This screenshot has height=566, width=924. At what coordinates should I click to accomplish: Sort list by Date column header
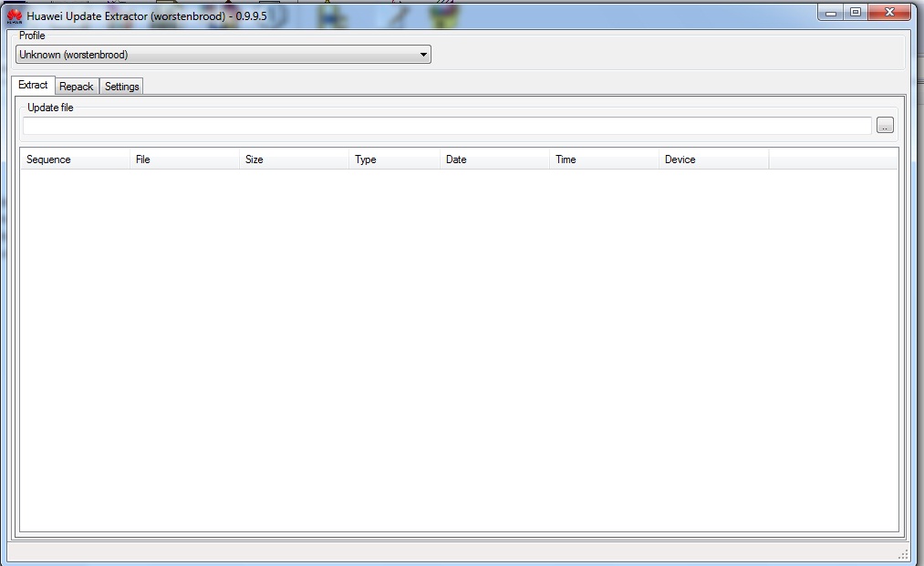point(495,159)
